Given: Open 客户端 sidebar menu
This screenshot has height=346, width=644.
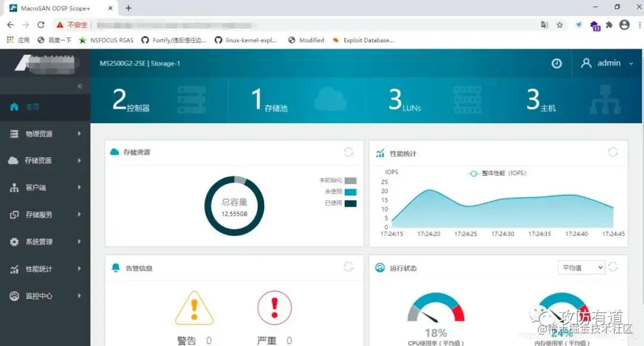Looking at the screenshot, I should [45, 188].
